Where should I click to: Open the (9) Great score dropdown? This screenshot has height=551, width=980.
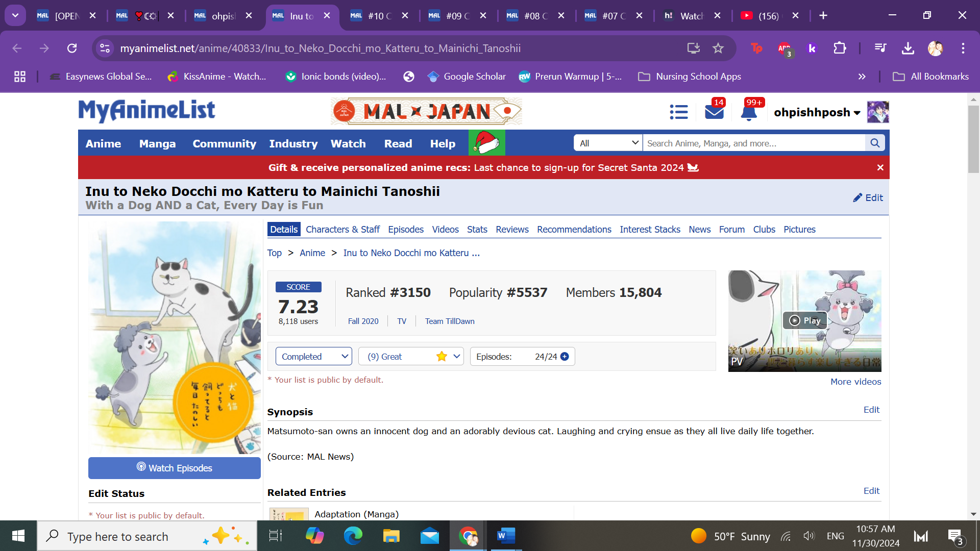tap(411, 357)
